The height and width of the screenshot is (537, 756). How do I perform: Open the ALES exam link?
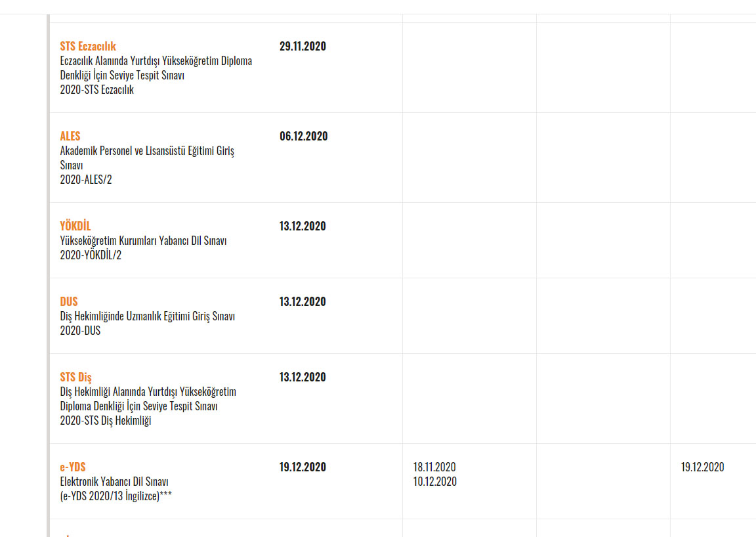tap(70, 136)
